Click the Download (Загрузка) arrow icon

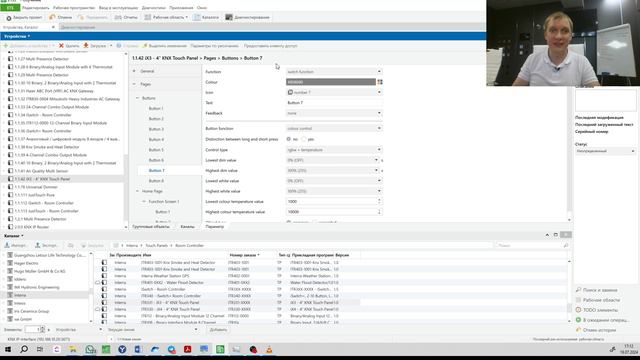pyautogui.click(x=86, y=46)
